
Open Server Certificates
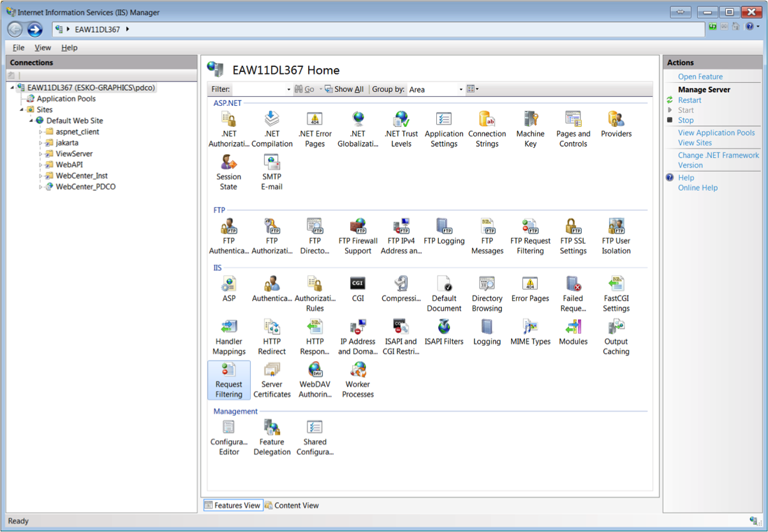[x=272, y=376]
